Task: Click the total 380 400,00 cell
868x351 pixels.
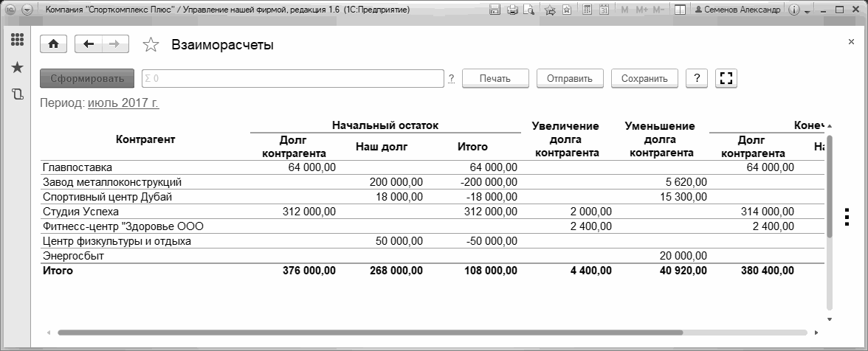Action: tap(767, 271)
